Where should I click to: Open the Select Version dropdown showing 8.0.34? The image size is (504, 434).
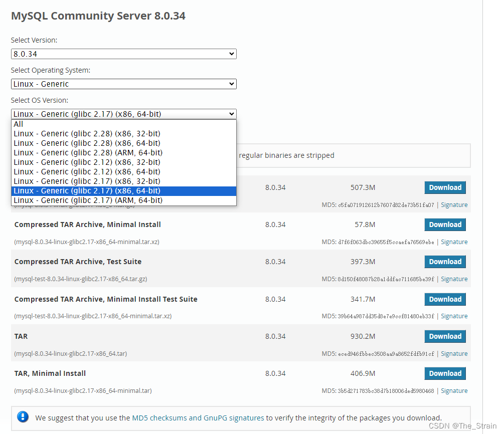click(124, 54)
